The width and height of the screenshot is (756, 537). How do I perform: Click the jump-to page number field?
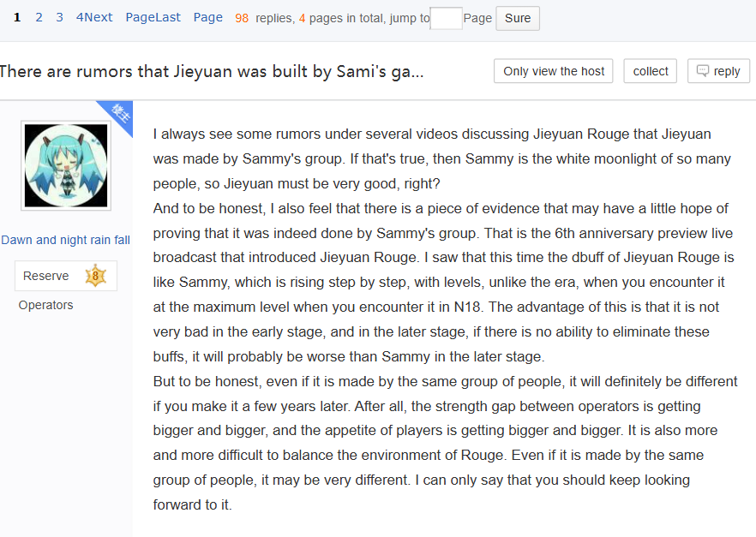(x=446, y=18)
